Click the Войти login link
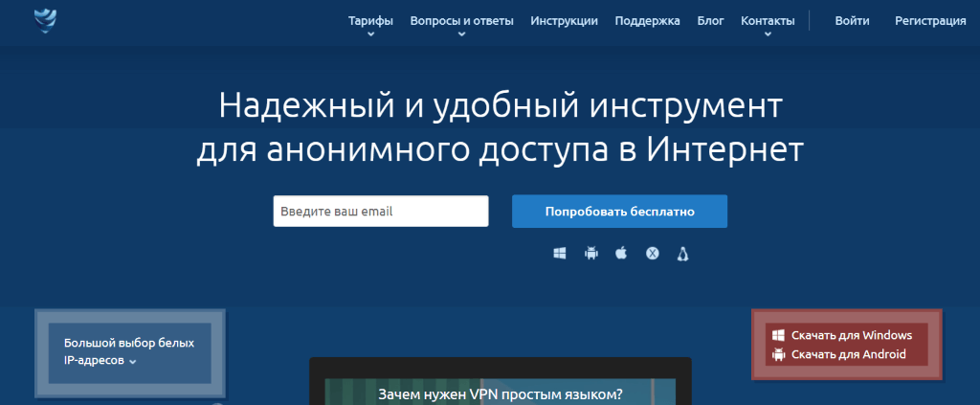Viewport: 980px width, 405px height. pos(852,20)
